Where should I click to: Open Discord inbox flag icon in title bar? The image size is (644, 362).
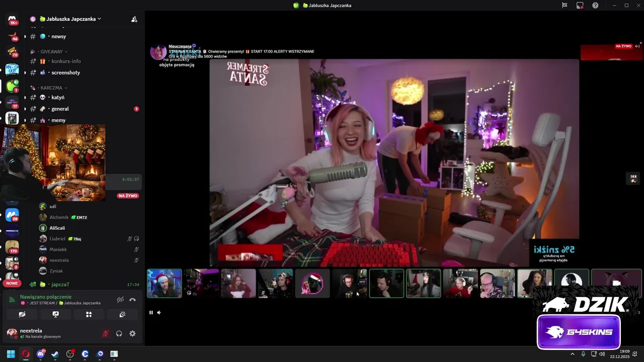coord(565,6)
